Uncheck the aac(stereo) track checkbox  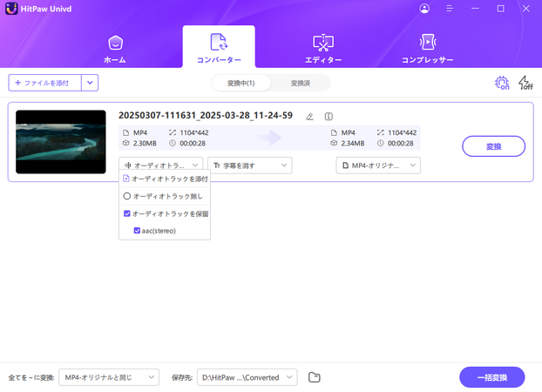click(137, 231)
